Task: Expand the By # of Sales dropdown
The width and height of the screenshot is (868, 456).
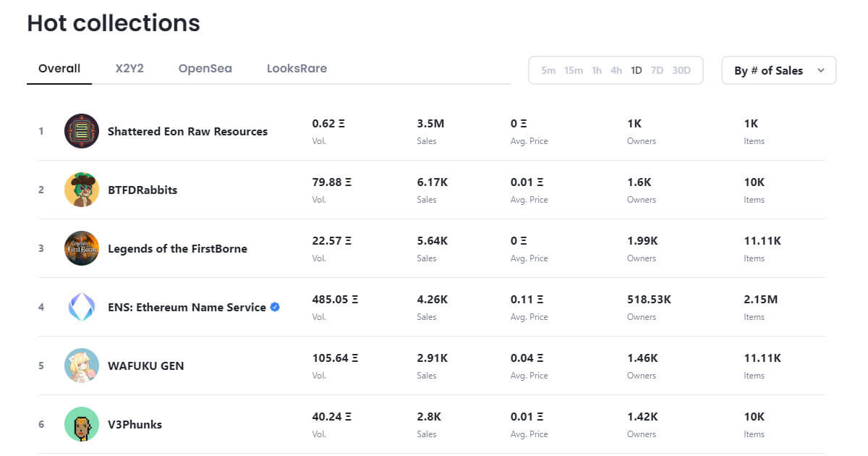Action: point(779,70)
